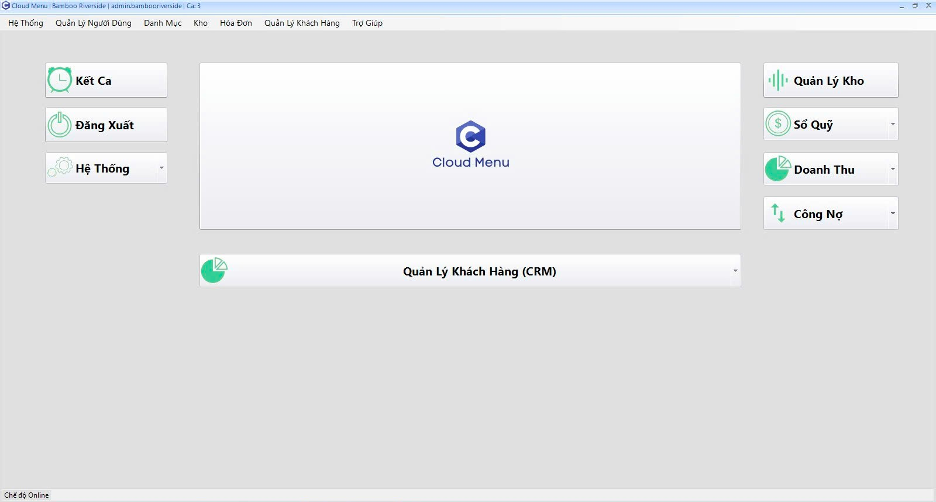936x502 pixels.
Task: Open the Danh Mục menu
Action: click(x=162, y=23)
